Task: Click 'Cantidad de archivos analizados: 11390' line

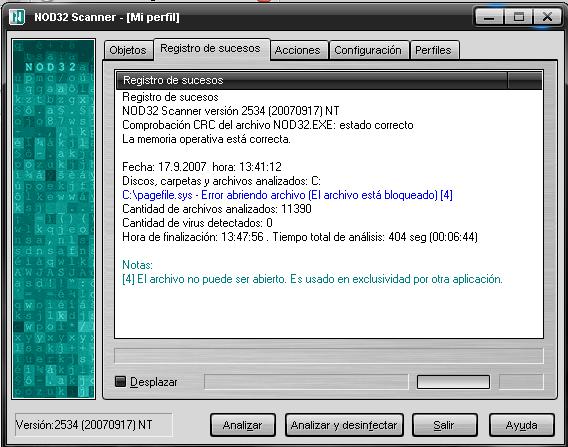Action: 217,209
